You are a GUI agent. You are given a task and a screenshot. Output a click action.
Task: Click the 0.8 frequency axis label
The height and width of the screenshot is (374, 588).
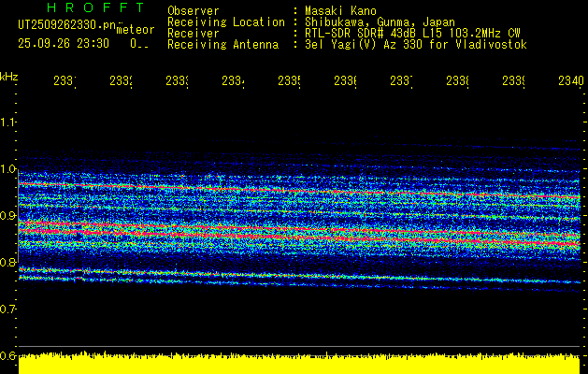click(8, 262)
